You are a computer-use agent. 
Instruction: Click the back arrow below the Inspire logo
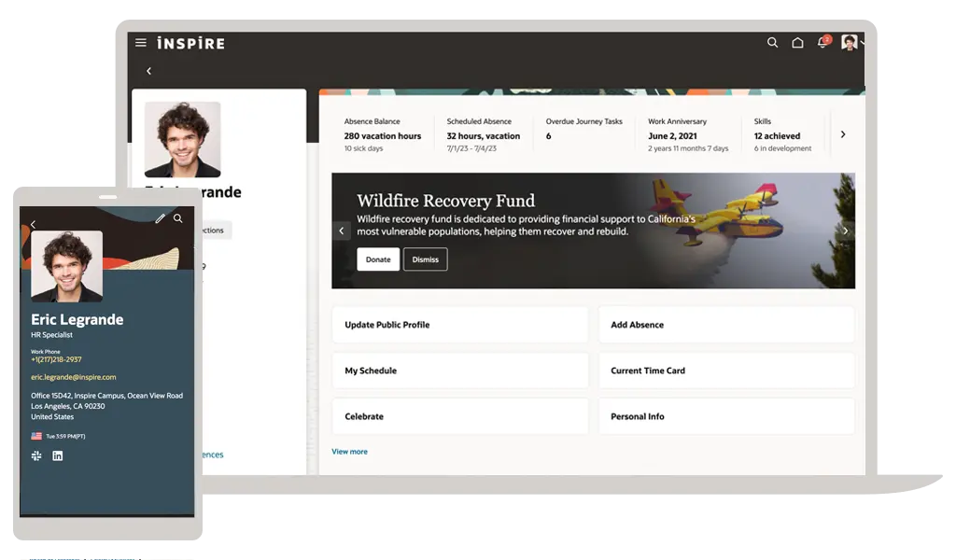coord(148,71)
